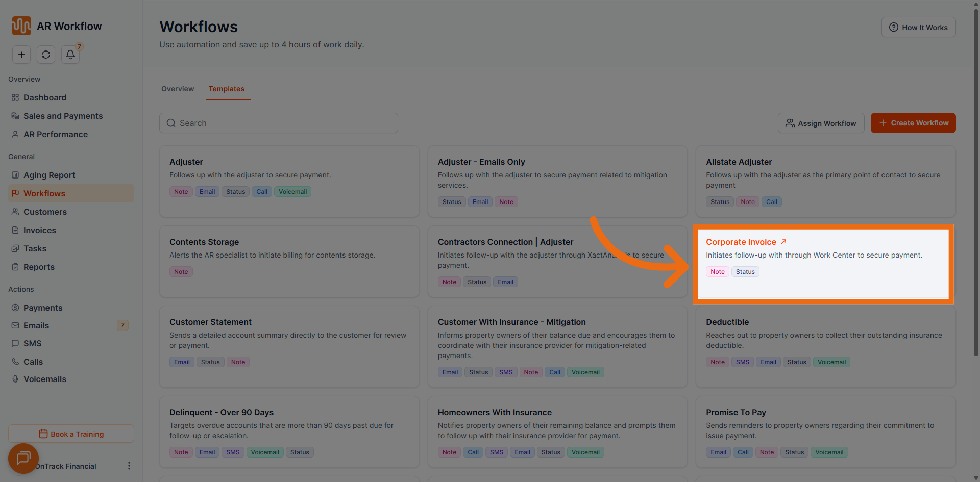Click the Book a Training button
Image resolution: width=980 pixels, height=482 pixels.
71,434
